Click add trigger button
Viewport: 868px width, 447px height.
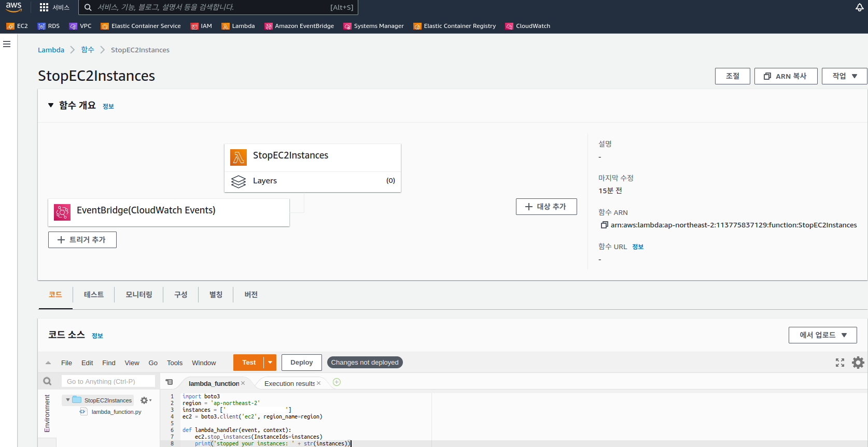pyautogui.click(x=82, y=240)
